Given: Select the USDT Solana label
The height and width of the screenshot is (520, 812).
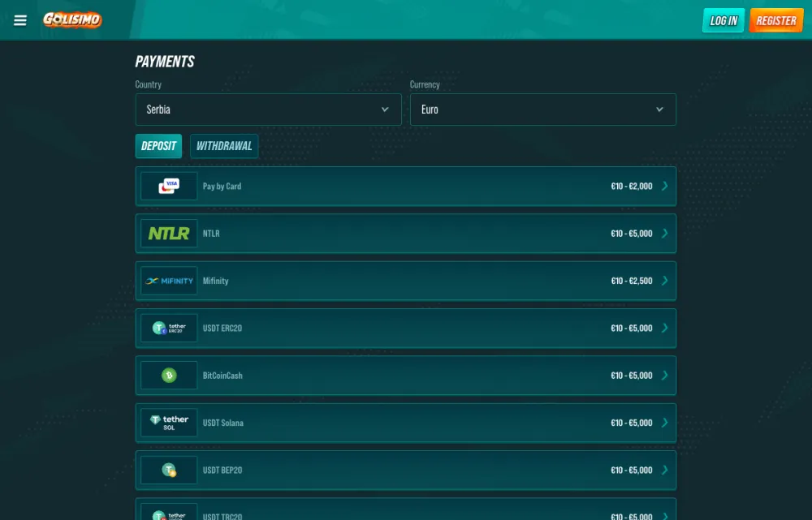Looking at the screenshot, I should pyautogui.click(x=222, y=423).
